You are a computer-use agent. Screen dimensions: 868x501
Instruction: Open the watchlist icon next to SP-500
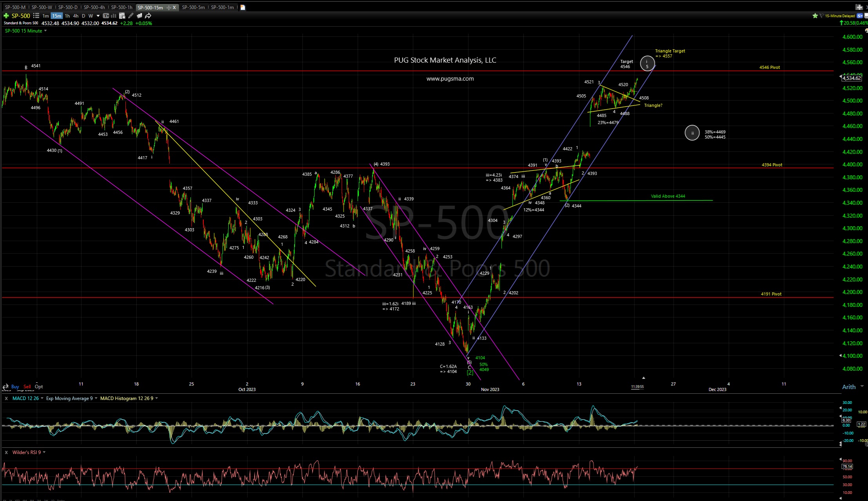(x=36, y=16)
